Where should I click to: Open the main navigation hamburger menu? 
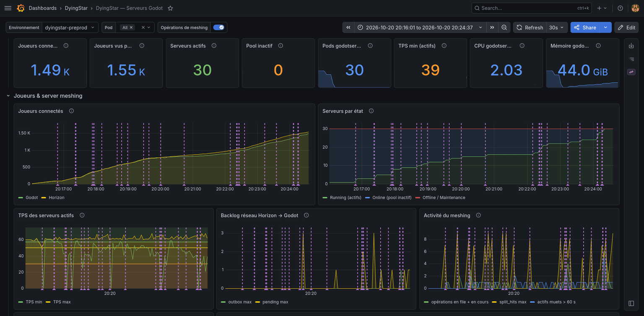click(8, 8)
